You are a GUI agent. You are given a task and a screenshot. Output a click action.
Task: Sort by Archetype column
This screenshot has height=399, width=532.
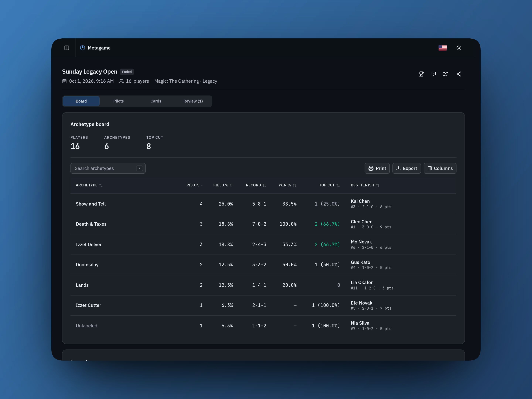[x=89, y=185]
